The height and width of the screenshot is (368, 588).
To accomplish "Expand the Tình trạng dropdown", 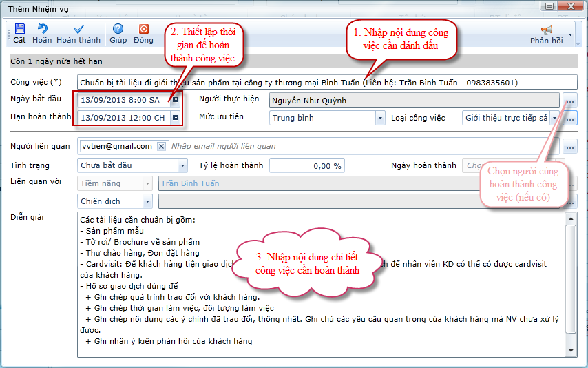I will pos(182,165).
